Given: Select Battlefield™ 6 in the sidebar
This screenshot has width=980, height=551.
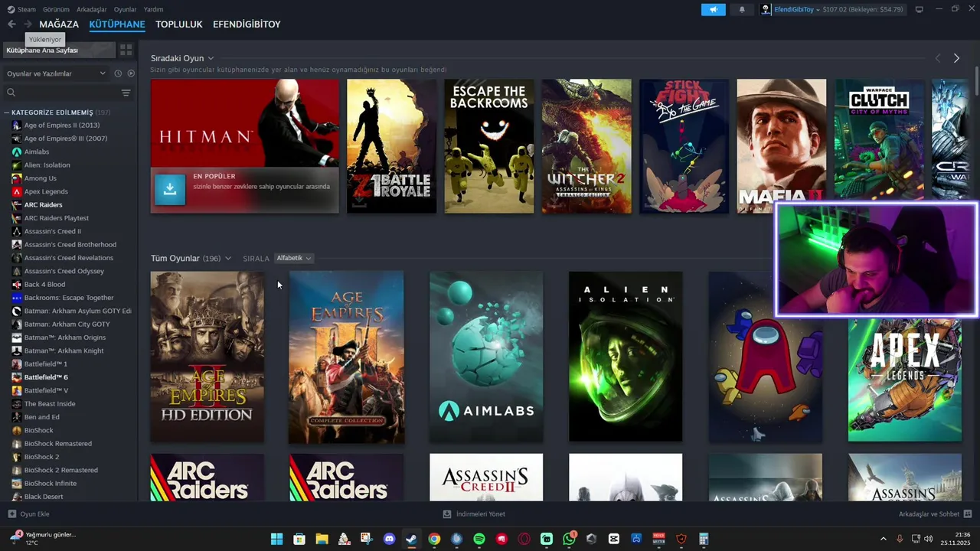Looking at the screenshot, I should click(x=46, y=377).
